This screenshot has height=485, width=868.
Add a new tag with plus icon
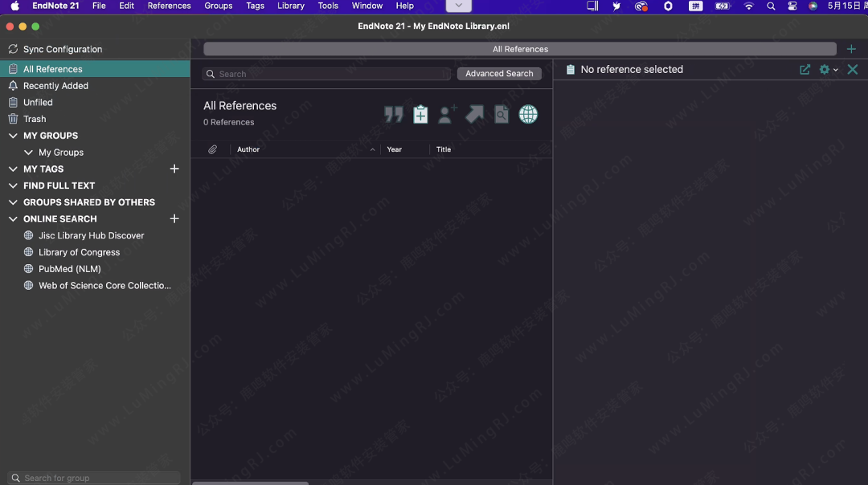(174, 169)
